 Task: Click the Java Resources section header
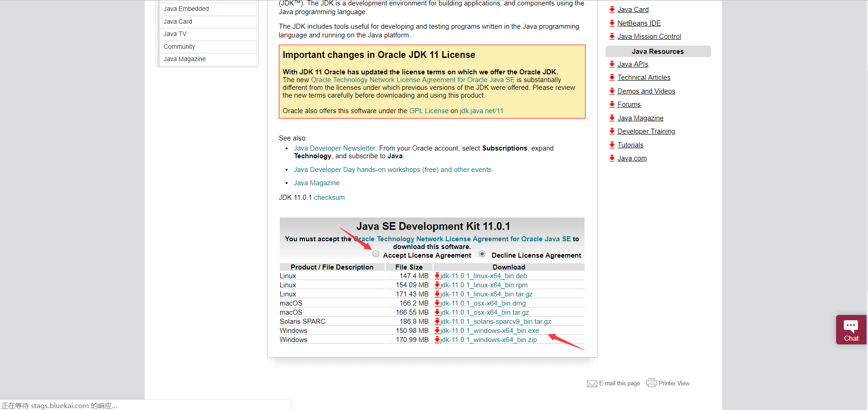tap(658, 52)
